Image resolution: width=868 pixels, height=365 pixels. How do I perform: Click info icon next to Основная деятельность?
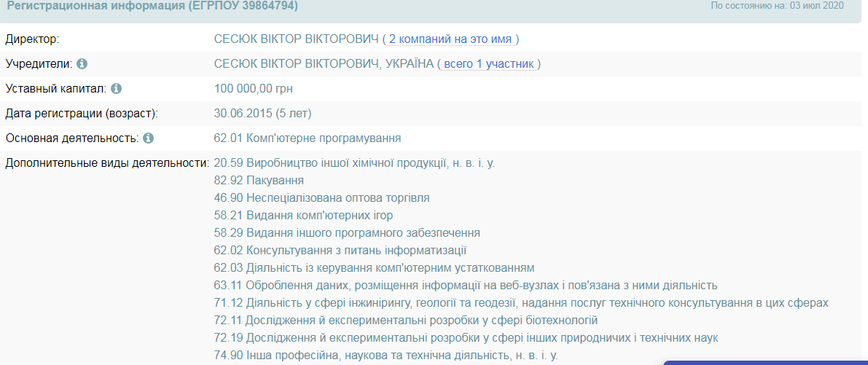pos(148,138)
